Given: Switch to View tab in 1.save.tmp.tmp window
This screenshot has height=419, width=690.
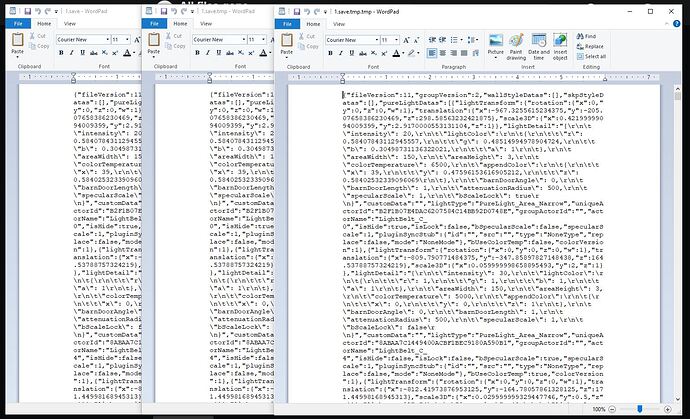Looking at the screenshot, I should (339, 24).
